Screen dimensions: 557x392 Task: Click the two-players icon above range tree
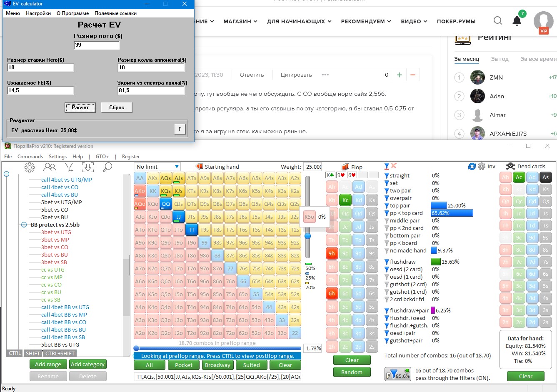click(x=50, y=167)
